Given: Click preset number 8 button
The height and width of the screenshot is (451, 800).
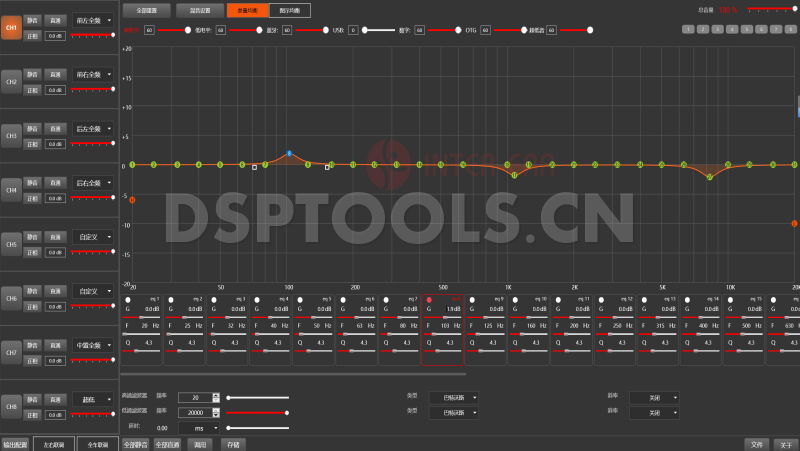Looking at the screenshot, I should (x=792, y=30).
